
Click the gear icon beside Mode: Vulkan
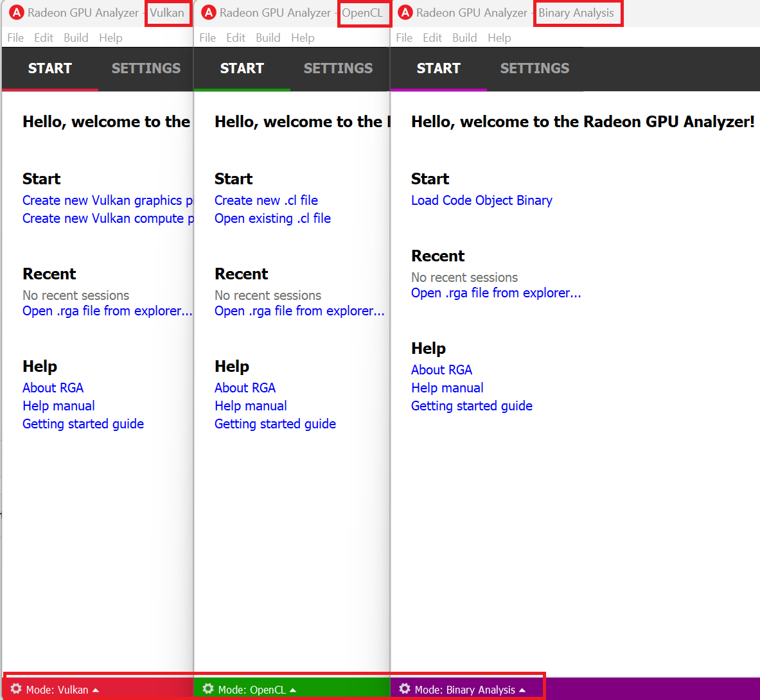[16, 689]
